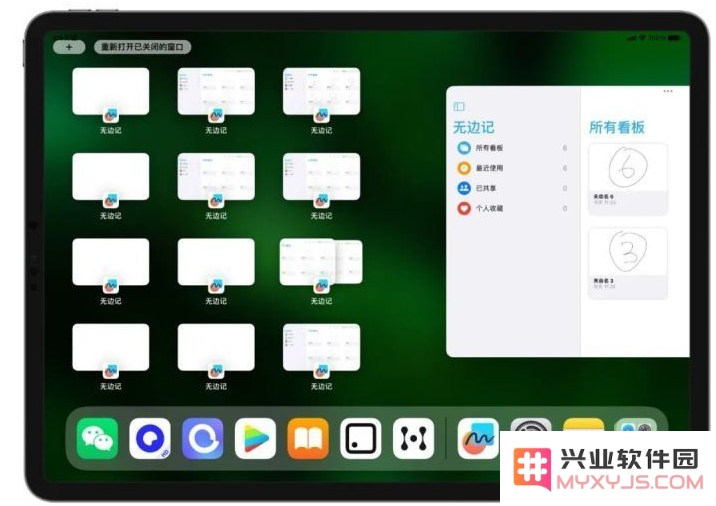Open the blue swirl browser app in the dock
Image resolution: width=716 pixels, height=506 pixels.
(203, 438)
